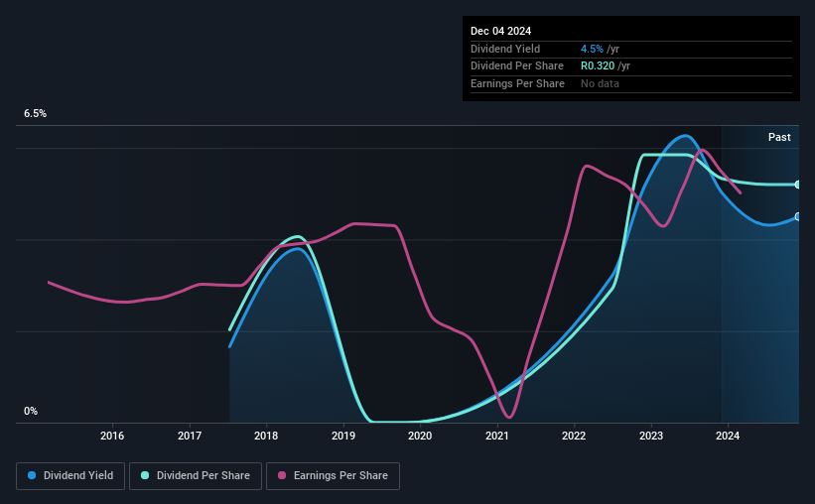Viewport: 815px width, 504px height.
Task: Click the 0% y-axis label
Action: [x=31, y=411]
